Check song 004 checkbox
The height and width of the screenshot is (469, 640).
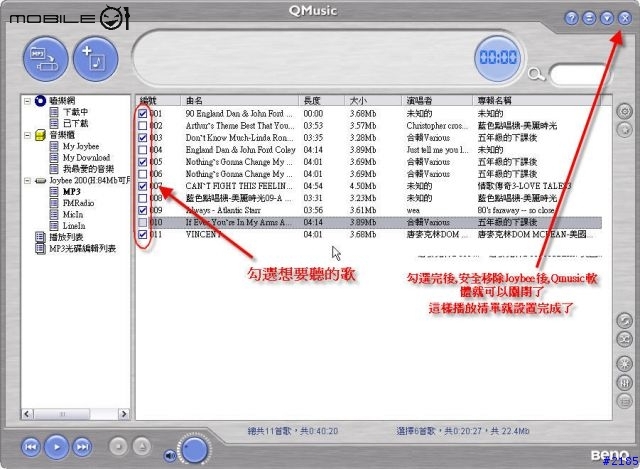pos(142,150)
